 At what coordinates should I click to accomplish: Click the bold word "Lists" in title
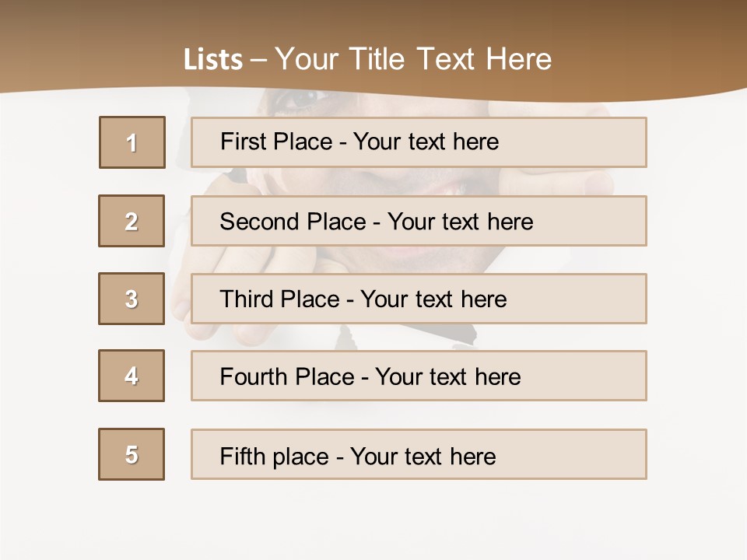(x=213, y=60)
